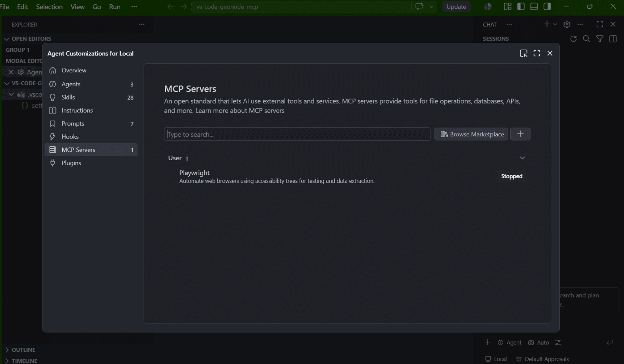Open the Copilot status icon in the title bar

point(488,7)
